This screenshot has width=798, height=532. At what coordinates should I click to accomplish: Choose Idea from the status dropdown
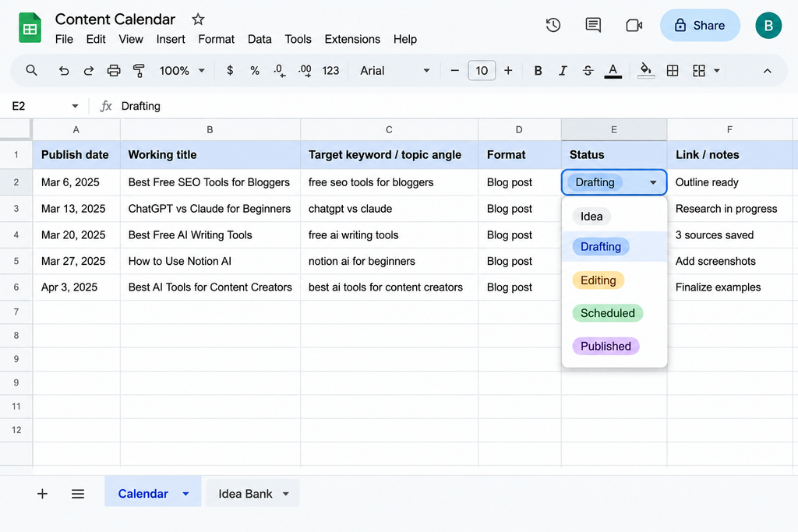click(591, 217)
